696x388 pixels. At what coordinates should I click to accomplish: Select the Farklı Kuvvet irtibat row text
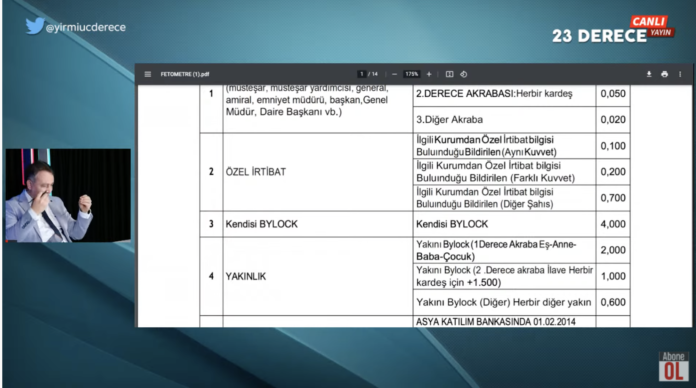tap(495, 172)
